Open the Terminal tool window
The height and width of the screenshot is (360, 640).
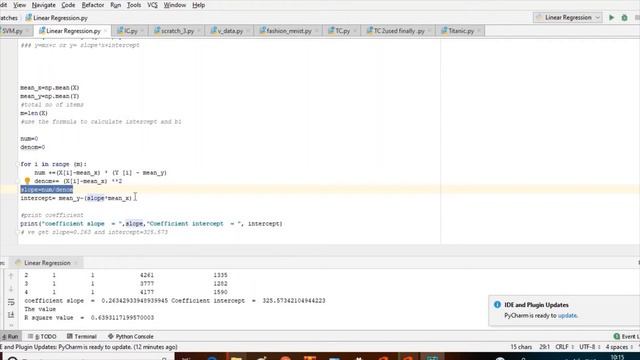[82, 336]
